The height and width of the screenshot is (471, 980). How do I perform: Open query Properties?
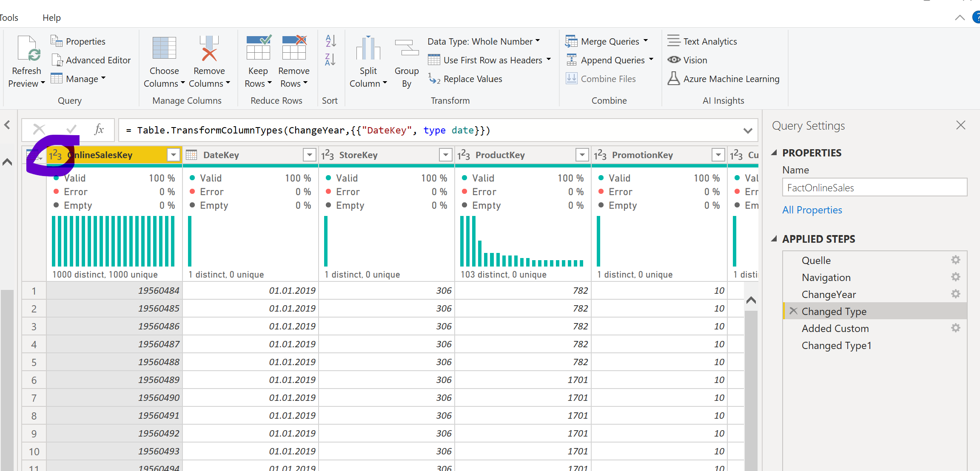(78, 41)
